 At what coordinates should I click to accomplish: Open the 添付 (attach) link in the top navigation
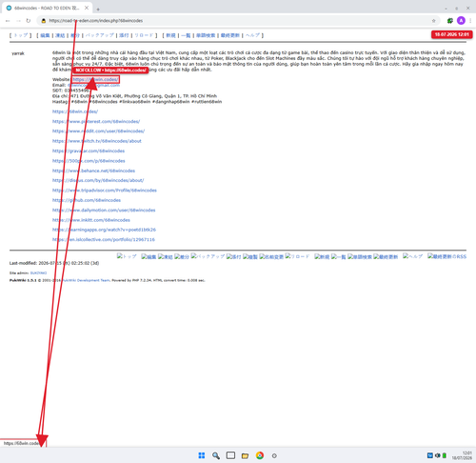124,35
